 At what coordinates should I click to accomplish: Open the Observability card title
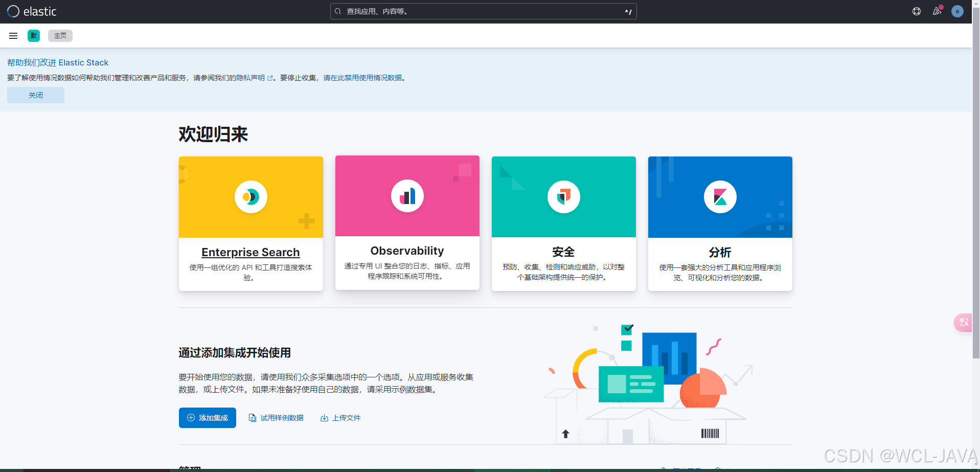pos(407,251)
